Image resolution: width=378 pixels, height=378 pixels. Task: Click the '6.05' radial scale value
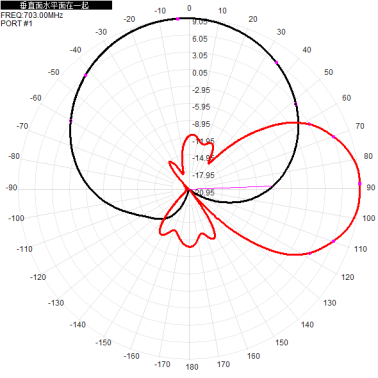click(x=200, y=39)
